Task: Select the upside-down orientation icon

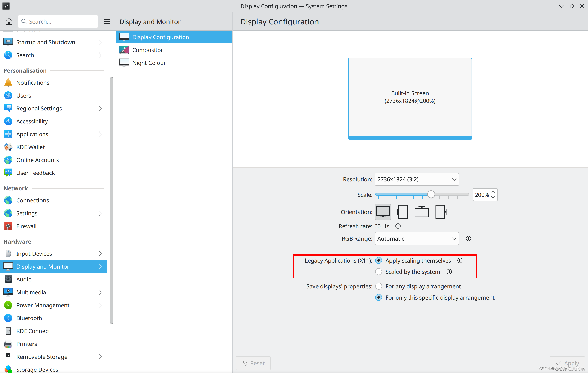Action: 421,212
